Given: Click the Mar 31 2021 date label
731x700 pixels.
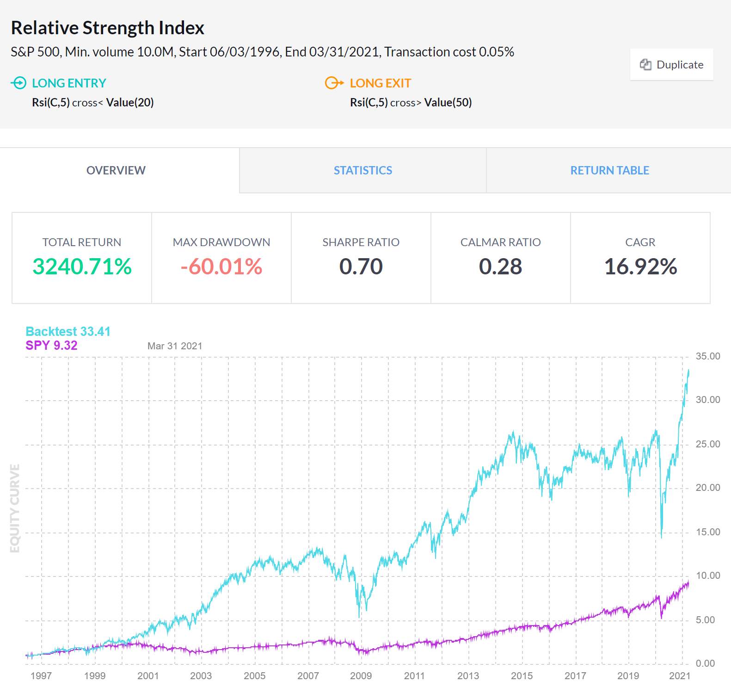Looking at the screenshot, I should tap(175, 346).
